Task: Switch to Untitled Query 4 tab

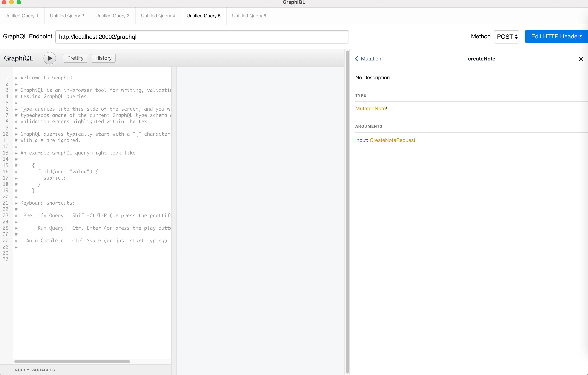Action: click(158, 16)
